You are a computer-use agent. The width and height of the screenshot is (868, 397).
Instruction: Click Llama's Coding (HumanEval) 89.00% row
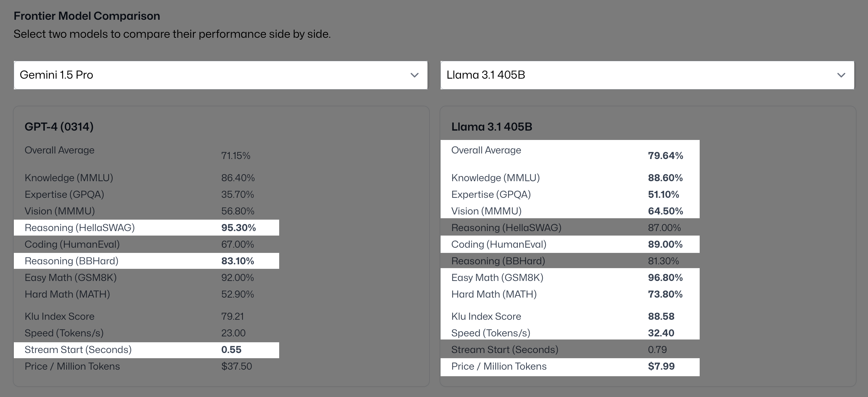(570, 244)
